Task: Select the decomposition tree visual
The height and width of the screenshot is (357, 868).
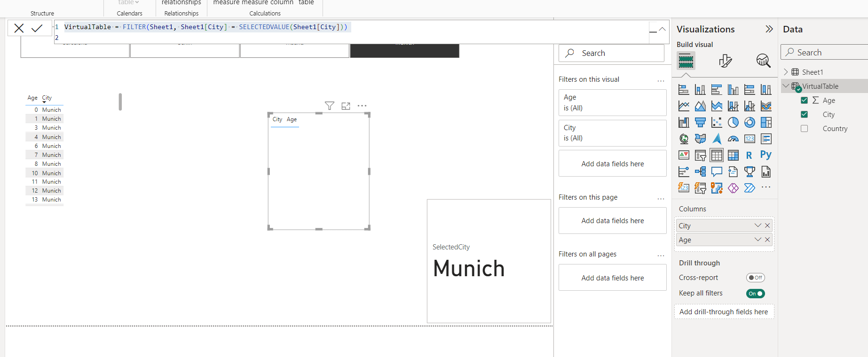Action: click(x=700, y=171)
